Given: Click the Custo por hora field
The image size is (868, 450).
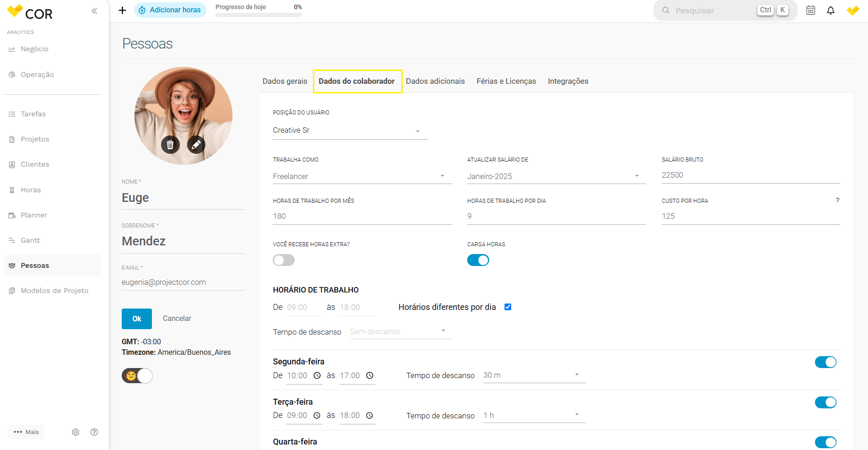Looking at the screenshot, I should coord(751,217).
